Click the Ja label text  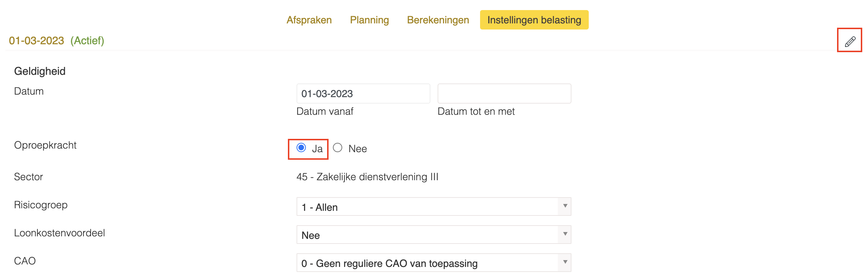coord(317,149)
